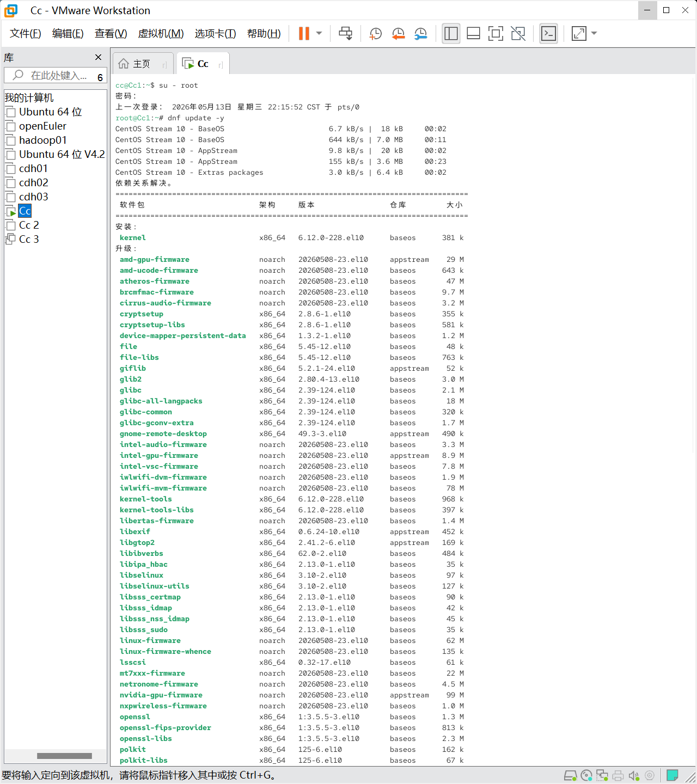
Task: Click the 仓库 column header text
Action: (x=398, y=205)
